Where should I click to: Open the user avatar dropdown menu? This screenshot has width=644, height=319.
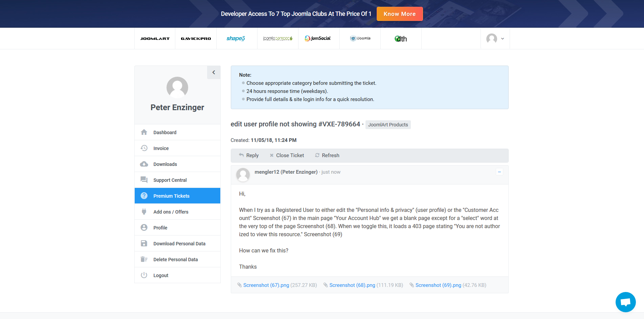pyautogui.click(x=495, y=39)
